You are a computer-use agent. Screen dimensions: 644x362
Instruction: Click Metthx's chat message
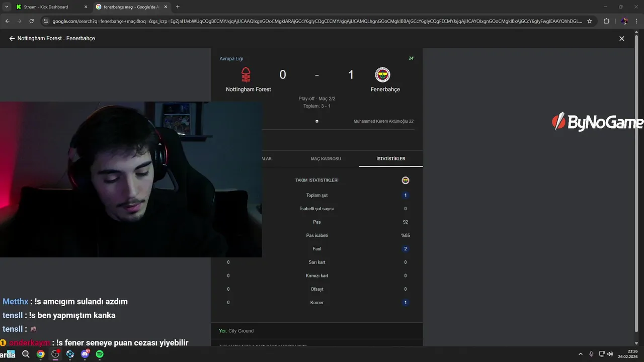(65, 302)
